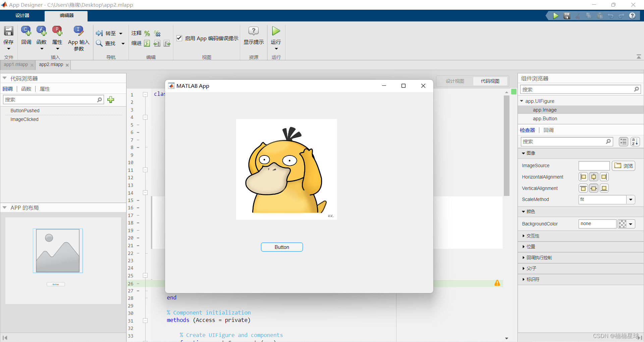Click the ImageSource input field
This screenshot has height=342, width=644.
coord(594,166)
